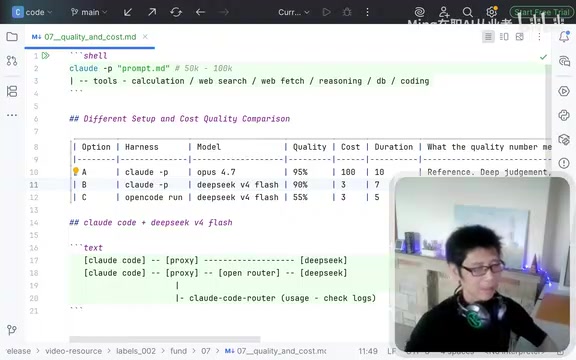Image resolution: width=576 pixels, height=360 pixels.
Task: Click the Debug bug icon
Action: 347,12
